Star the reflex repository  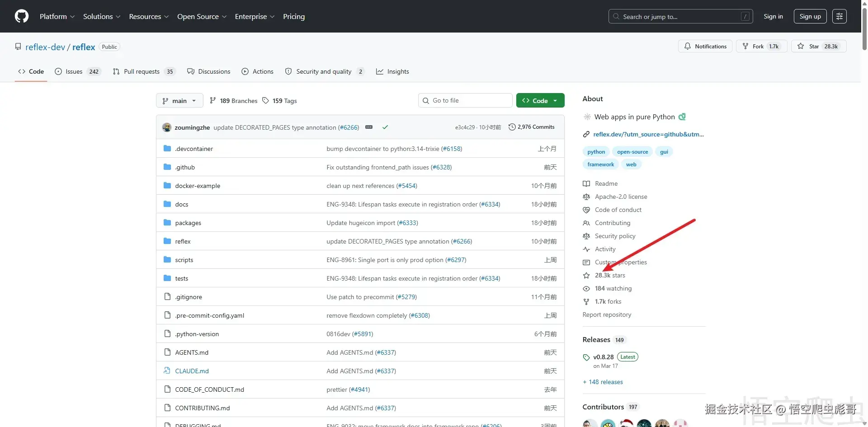(x=819, y=46)
